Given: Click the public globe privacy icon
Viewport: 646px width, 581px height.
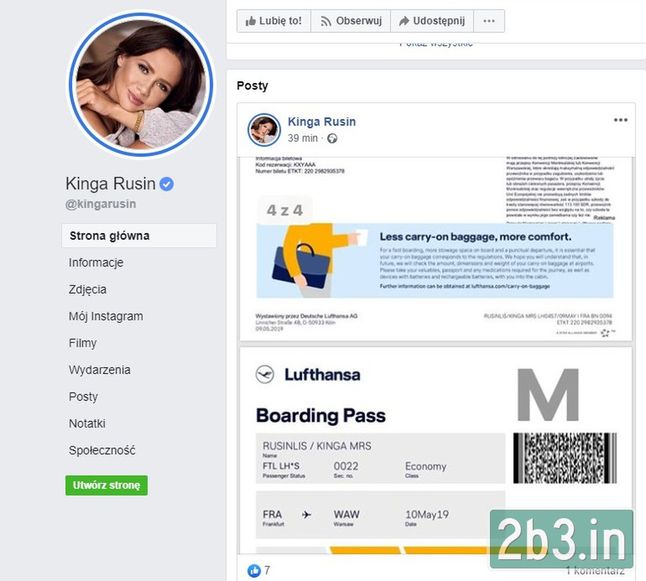Looking at the screenshot, I should point(332,138).
